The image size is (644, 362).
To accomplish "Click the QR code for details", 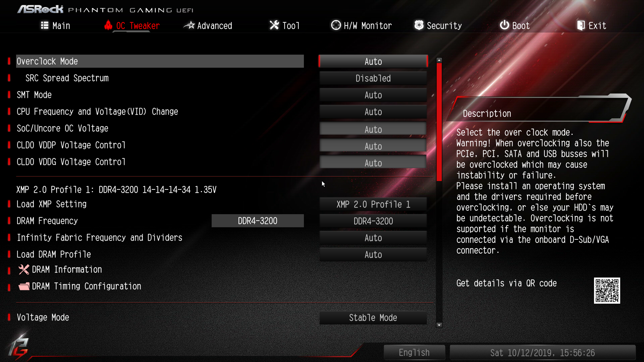I will coord(607,291).
